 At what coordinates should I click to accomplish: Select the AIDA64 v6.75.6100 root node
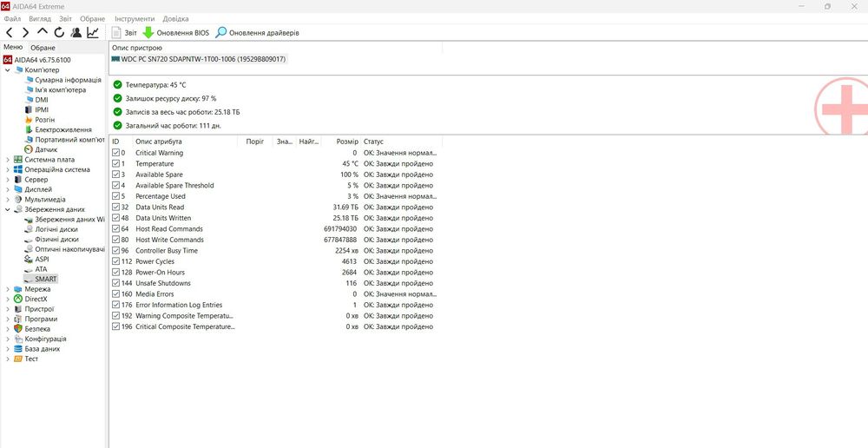[x=37, y=60]
